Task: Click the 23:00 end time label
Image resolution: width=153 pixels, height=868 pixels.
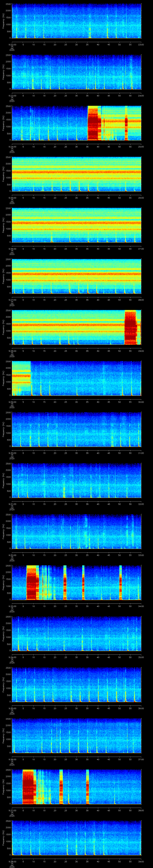Action: 141,44
